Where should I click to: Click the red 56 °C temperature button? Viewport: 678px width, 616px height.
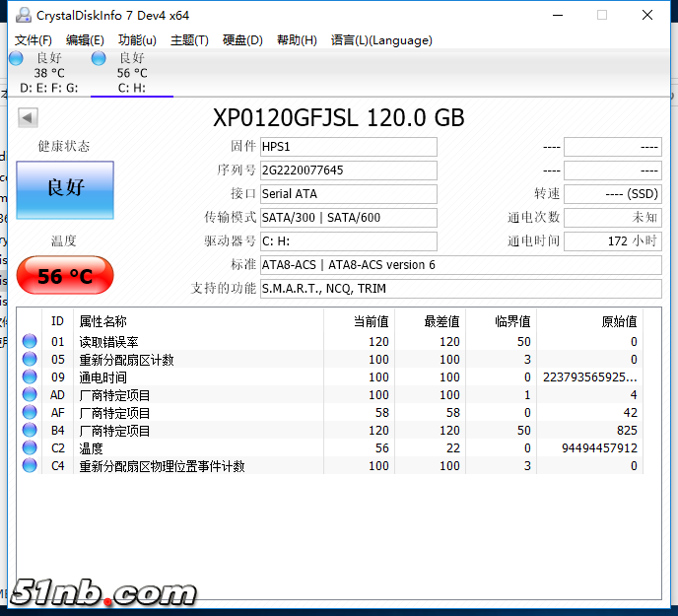click(x=65, y=276)
